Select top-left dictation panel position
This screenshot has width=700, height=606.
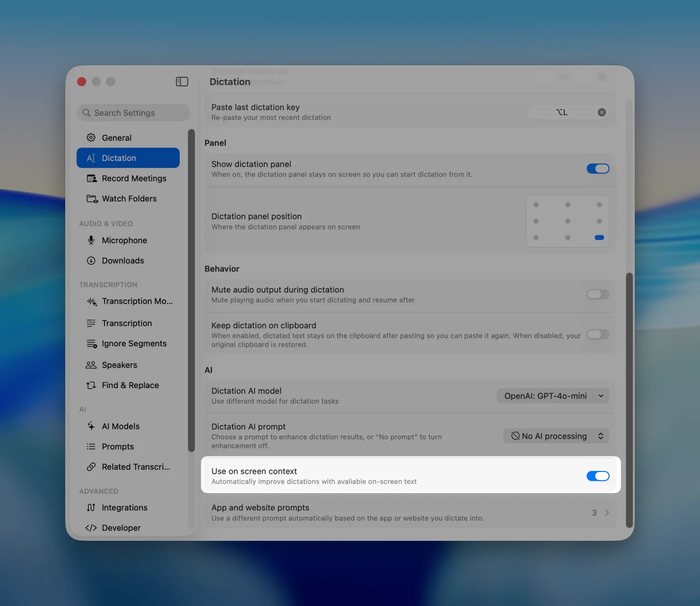point(536,205)
